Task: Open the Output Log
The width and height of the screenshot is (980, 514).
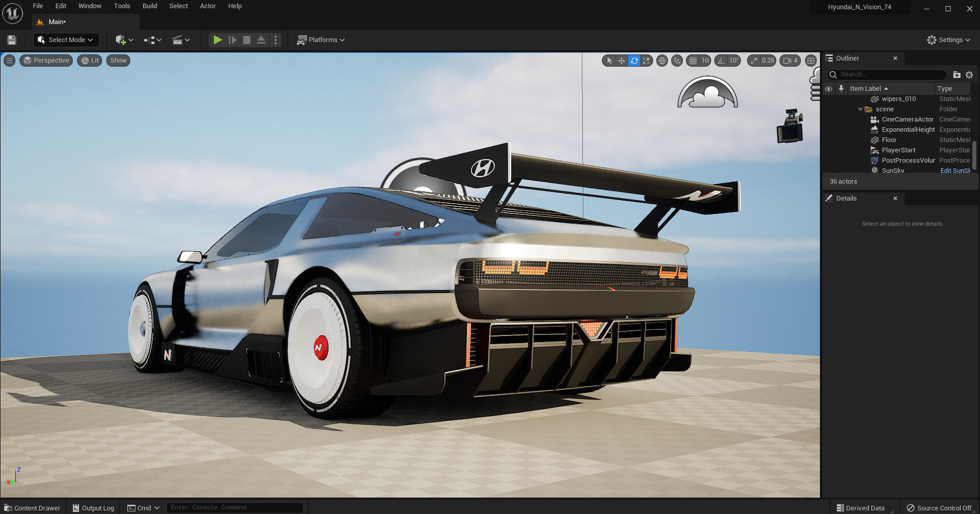Action: pyautogui.click(x=93, y=508)
